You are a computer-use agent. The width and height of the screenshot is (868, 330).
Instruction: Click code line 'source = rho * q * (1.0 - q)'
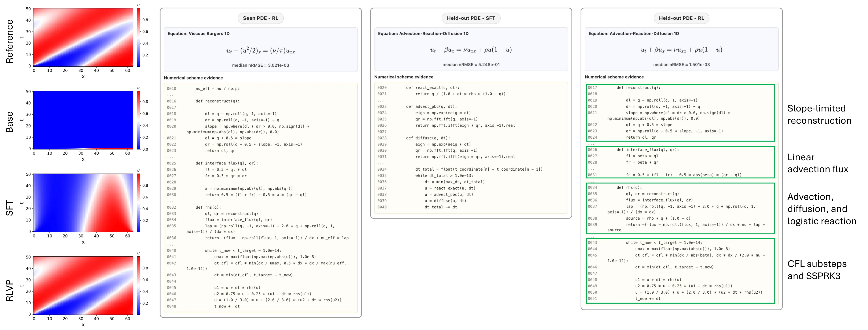click(658, 219)
